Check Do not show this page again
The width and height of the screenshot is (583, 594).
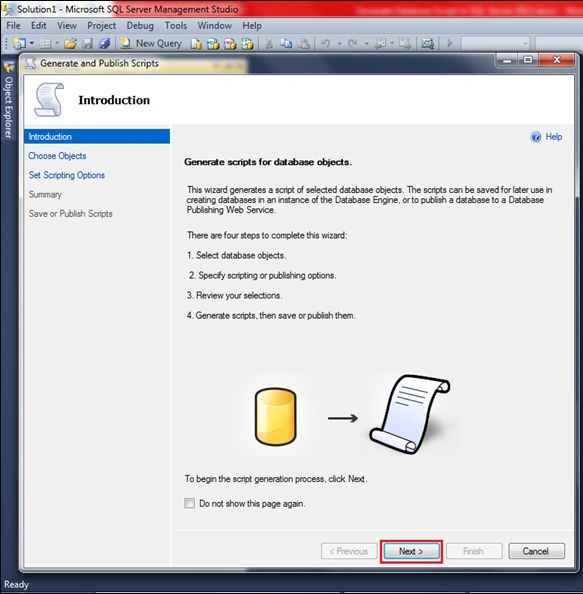pyautogui.click(x=189, y=503)
